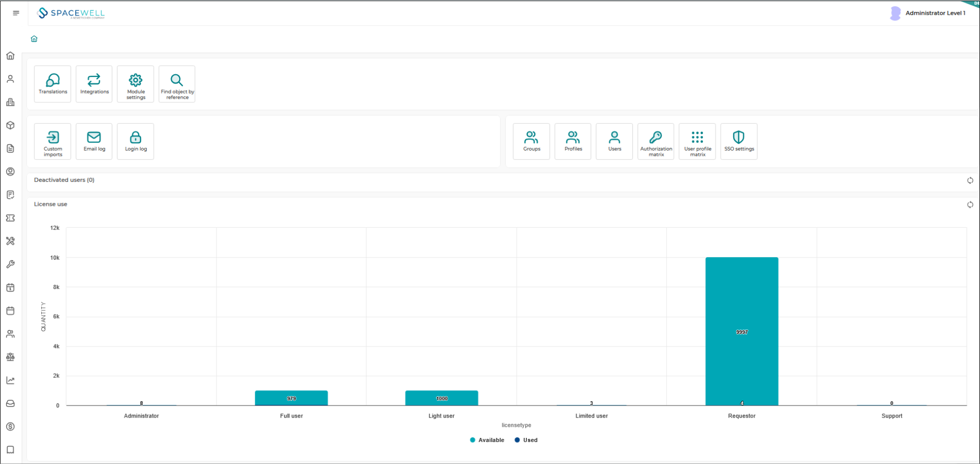Click sidebar buildings icon
This screenshot has height=464, width=980.
coord(10,102)
